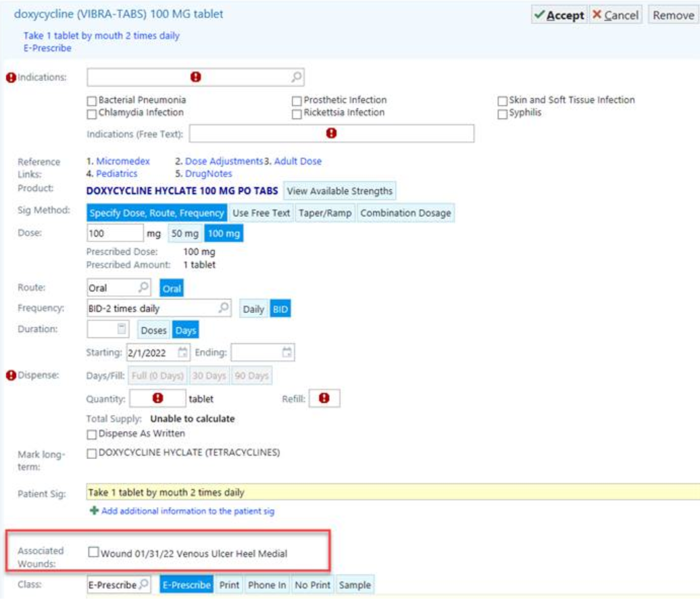Screen dimensions: 700x603
Task: Open the Ending date calendar icon
Action: 287,352
